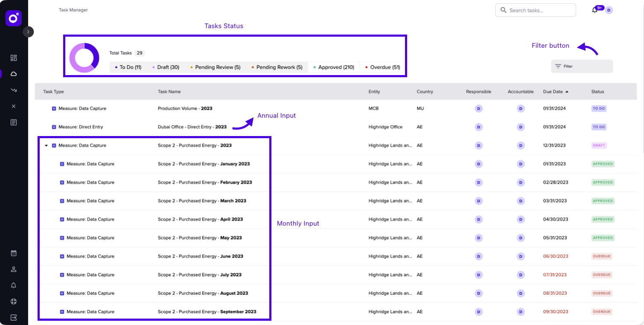The height and width of the screenshot is (325, 644).
Task: Click the Search tasks input field
Action: (x=535, y=10)
